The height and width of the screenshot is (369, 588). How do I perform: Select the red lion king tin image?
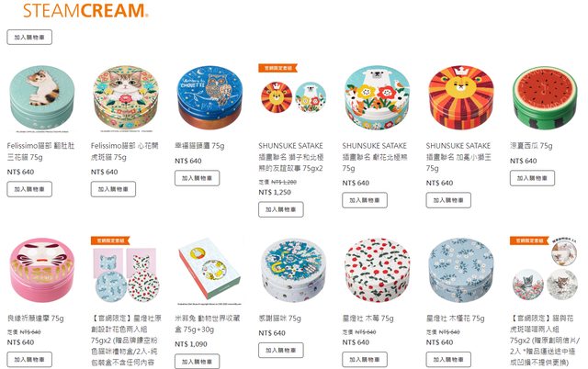point(461,97)
